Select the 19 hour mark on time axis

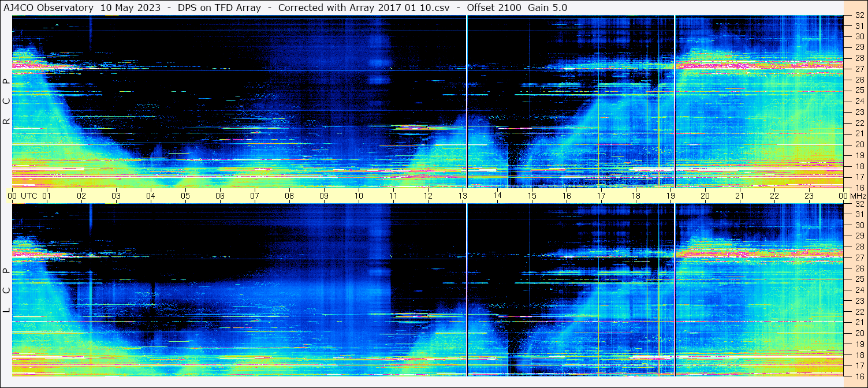[x=670, y=196]
